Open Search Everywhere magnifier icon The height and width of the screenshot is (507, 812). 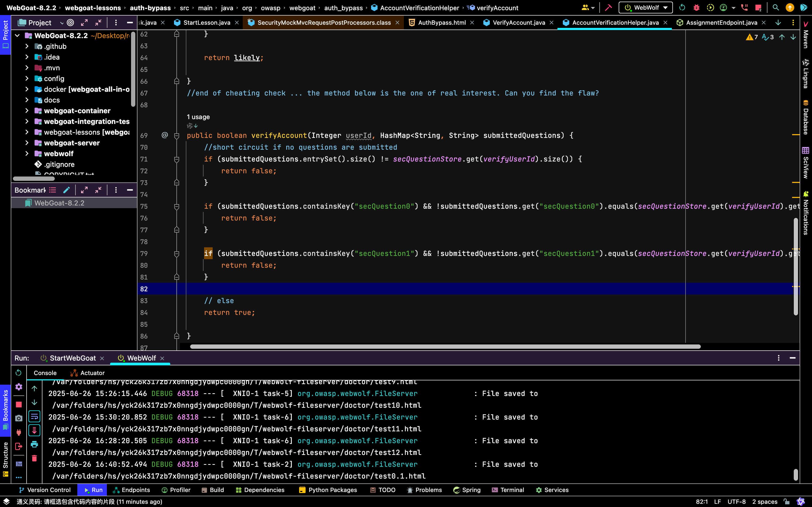pos(775,8)
